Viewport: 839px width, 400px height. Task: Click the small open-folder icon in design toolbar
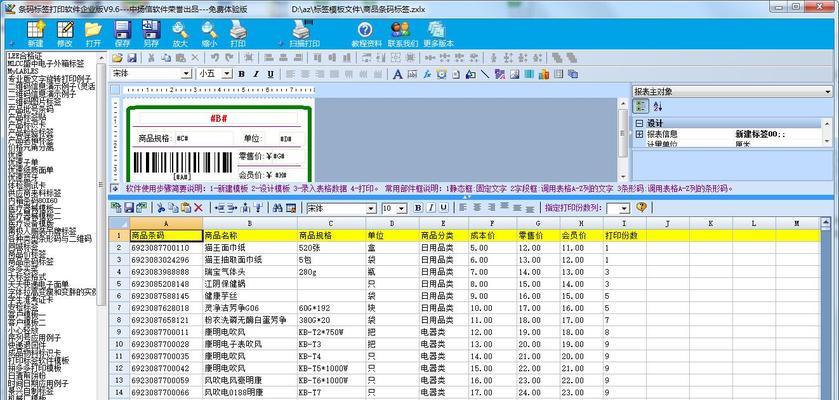pos(117,58)
